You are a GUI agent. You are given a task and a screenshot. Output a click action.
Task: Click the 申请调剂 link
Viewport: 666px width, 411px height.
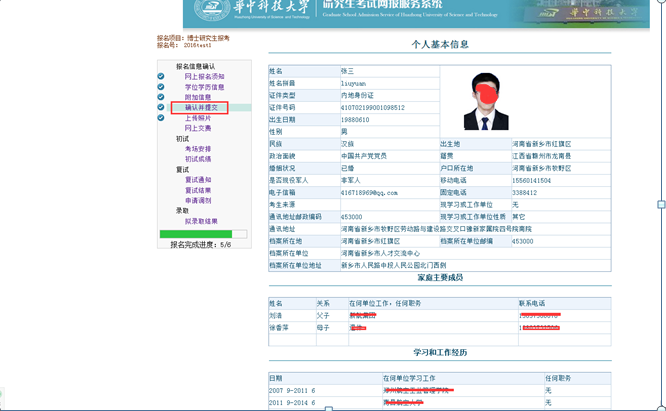coord(198,200)
